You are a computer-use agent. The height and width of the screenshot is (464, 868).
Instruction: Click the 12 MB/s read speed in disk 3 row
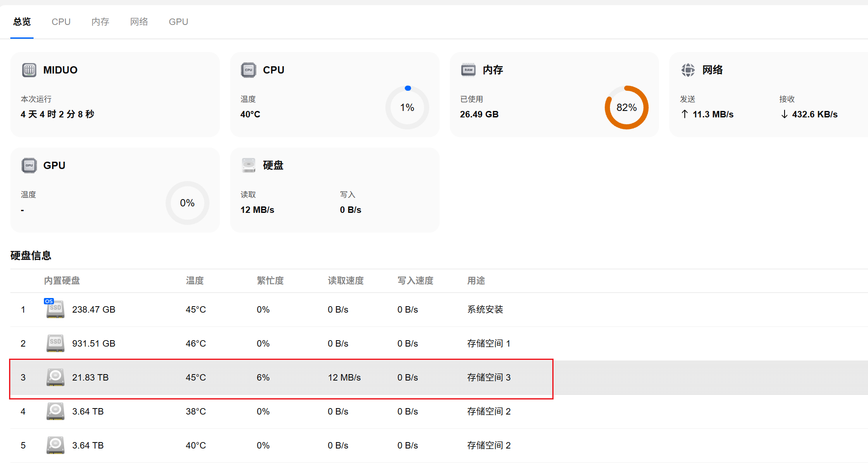coord(344,377)
